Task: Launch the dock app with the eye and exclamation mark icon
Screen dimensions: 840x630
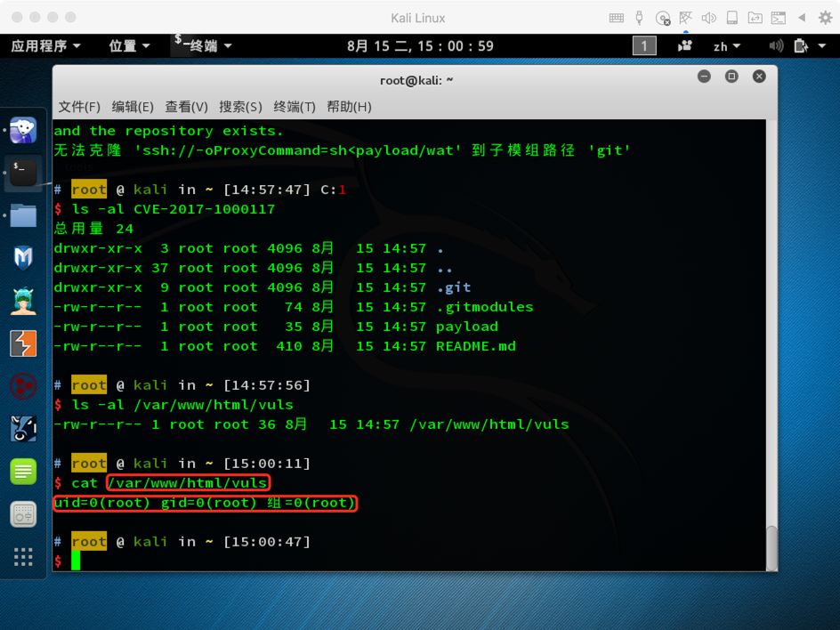Action: (23, 429)
